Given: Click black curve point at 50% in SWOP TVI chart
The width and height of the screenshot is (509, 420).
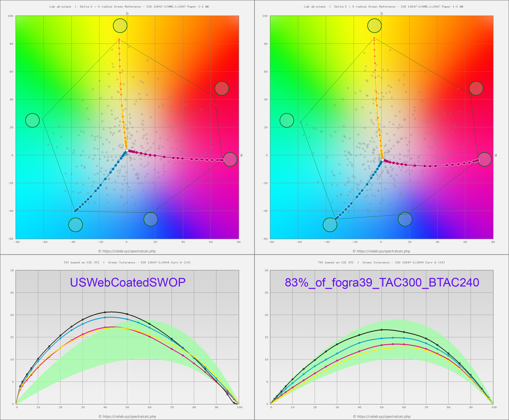Looking at the screenshot, I should click(127, 314).
